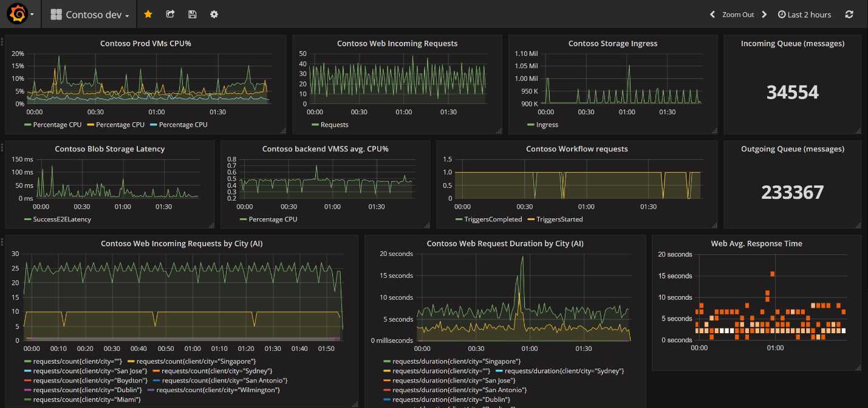Mark the dashboard as favorite with the star

(148, 14)
